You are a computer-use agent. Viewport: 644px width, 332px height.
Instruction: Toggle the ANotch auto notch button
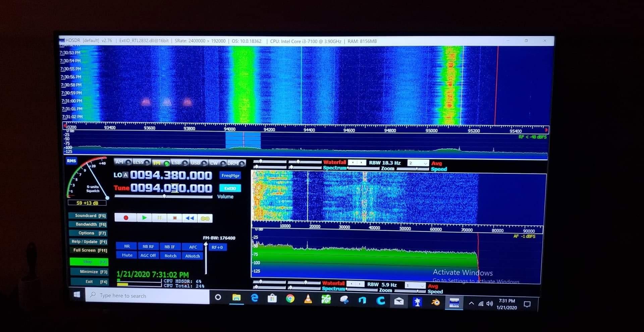[192, 256]
